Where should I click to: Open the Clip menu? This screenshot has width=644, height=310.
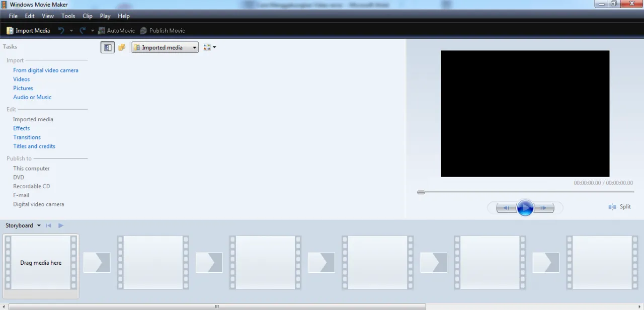[88, 16]
